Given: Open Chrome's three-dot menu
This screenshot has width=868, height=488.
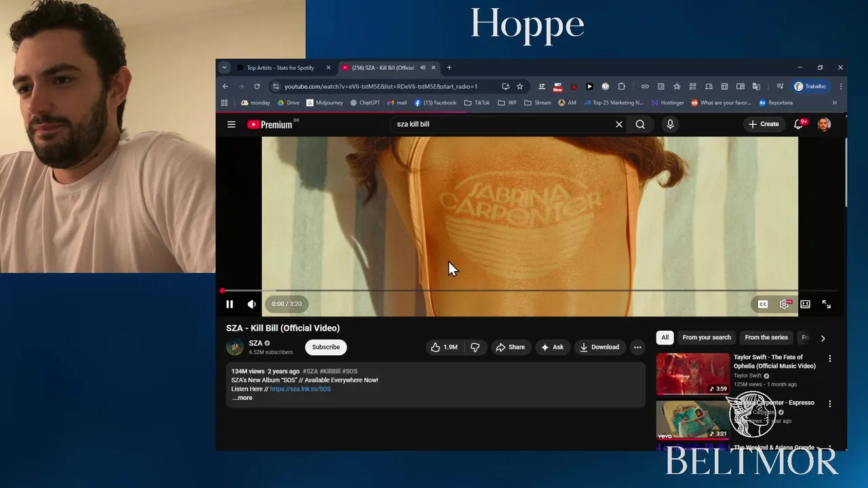Looking at the screenshot, I should coord(841,86).
